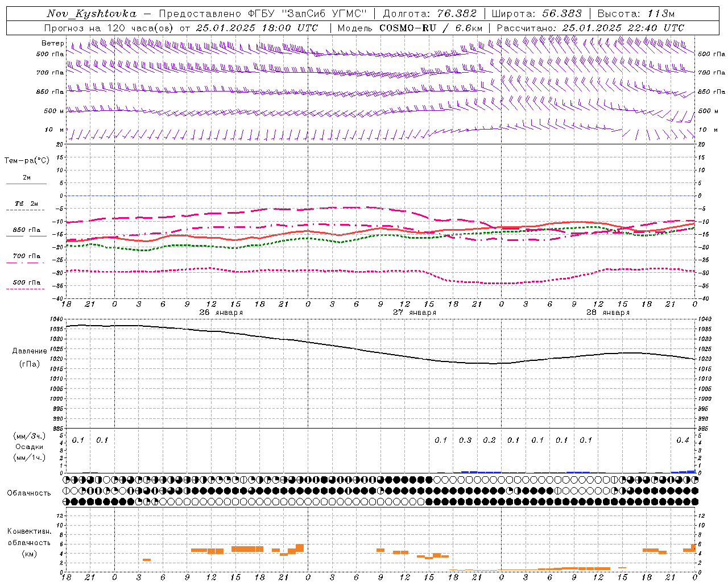Click the 'Долгота: 76.382' value
Viewport: 728px width, 582px height.
click(430, 14)
